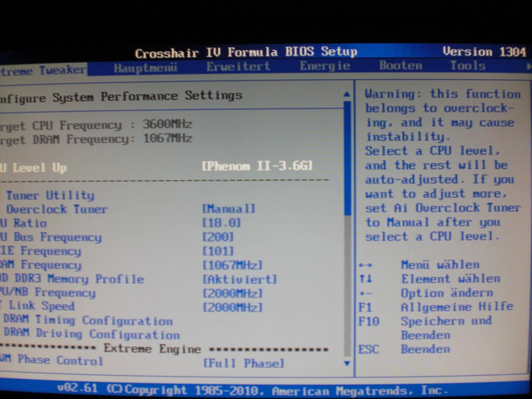Click the 'Version 1304' text
This screenshot has height=399, width=532.
pos(484,52)
